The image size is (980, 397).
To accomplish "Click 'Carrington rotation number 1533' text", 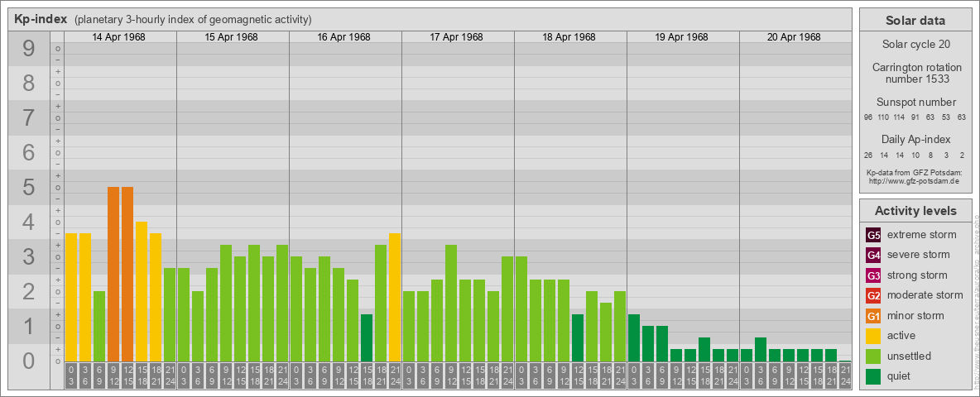I will tap(915, 73).
